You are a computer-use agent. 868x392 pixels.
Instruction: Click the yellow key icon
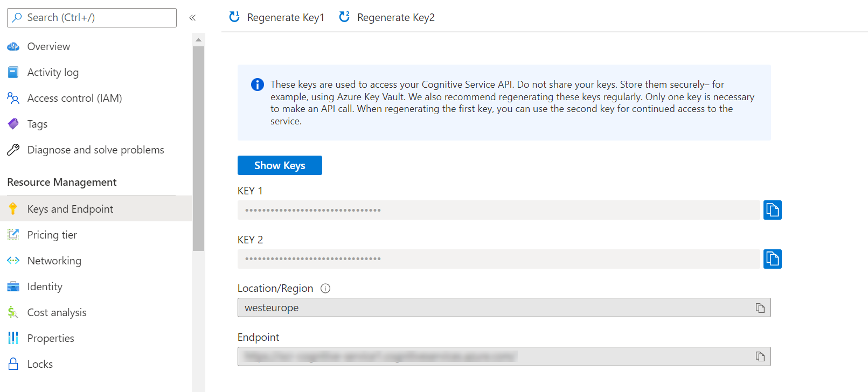[13, 209]
